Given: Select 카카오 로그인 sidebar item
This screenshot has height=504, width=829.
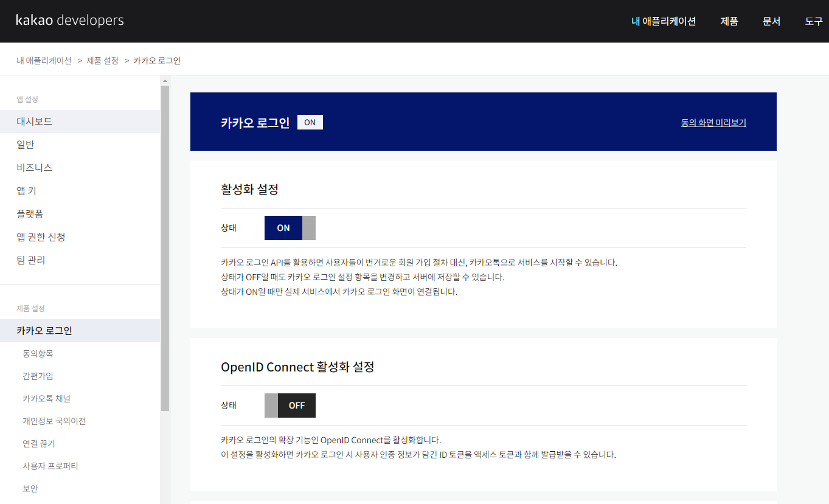Looking at the screenshot, I should click(x=80, y=331).
